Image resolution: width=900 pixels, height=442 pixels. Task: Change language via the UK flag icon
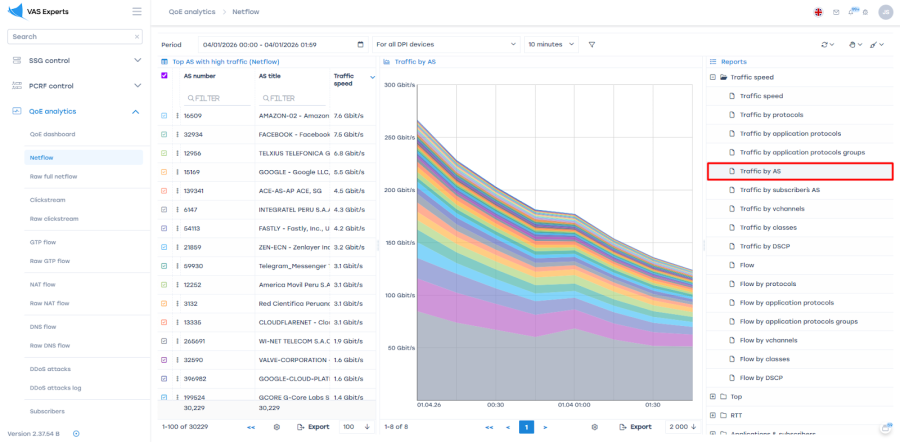coord(818,12)
